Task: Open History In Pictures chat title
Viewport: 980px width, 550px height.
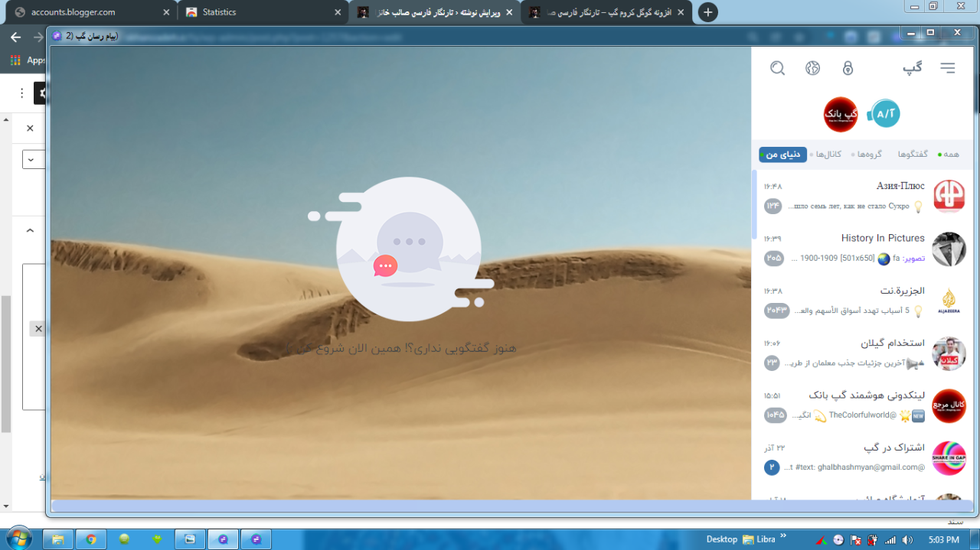Action: tap(883, 238)
